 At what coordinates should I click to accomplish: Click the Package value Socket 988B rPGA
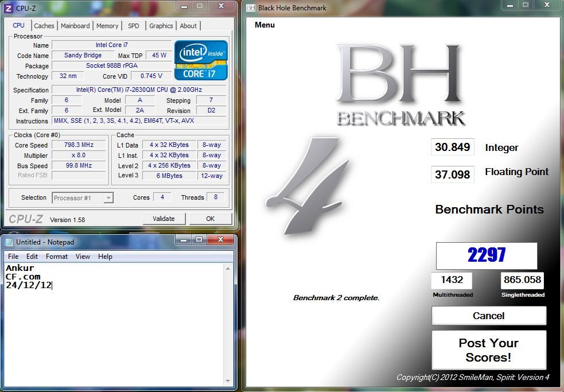point(111,65)
